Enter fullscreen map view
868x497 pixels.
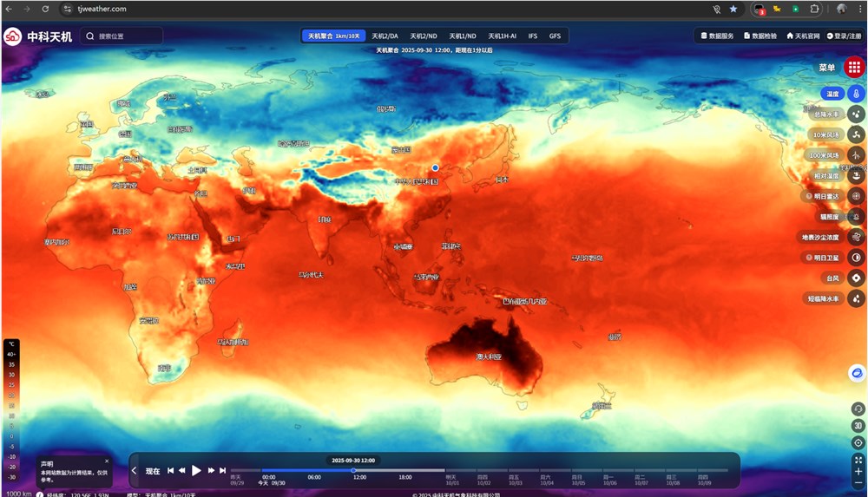[858, 460]
